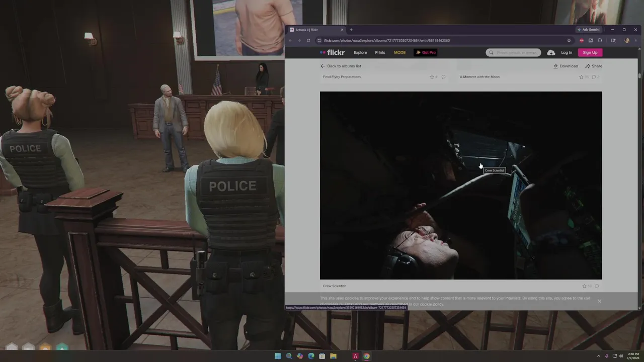Fave the Final Flyby Preparations photo star
Screen dimensions: 644x362
pyautogui.click(x=432, y=77)
